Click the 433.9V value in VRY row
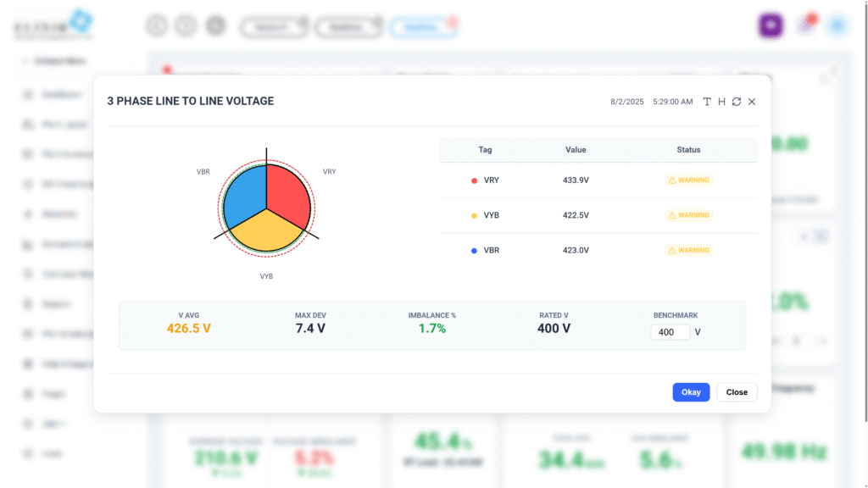The width and height of the screenshot is (868, 488). click(x=576, y=180)
